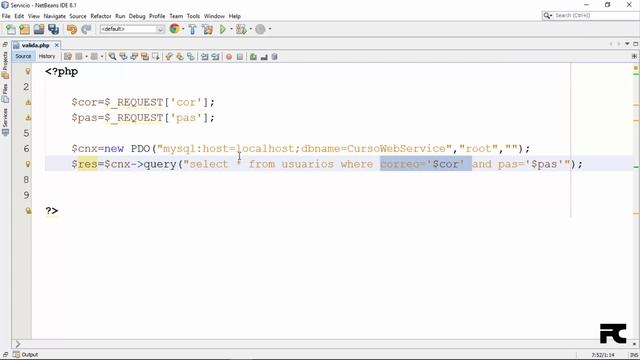Switch to Source view
The image size is (640, 360).
coord(23,56)
